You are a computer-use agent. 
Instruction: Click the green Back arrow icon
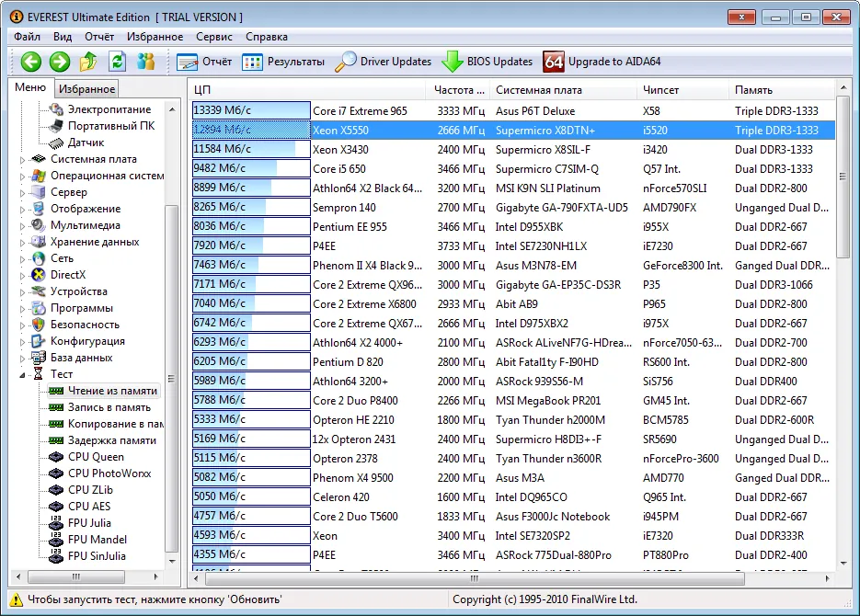31,62
